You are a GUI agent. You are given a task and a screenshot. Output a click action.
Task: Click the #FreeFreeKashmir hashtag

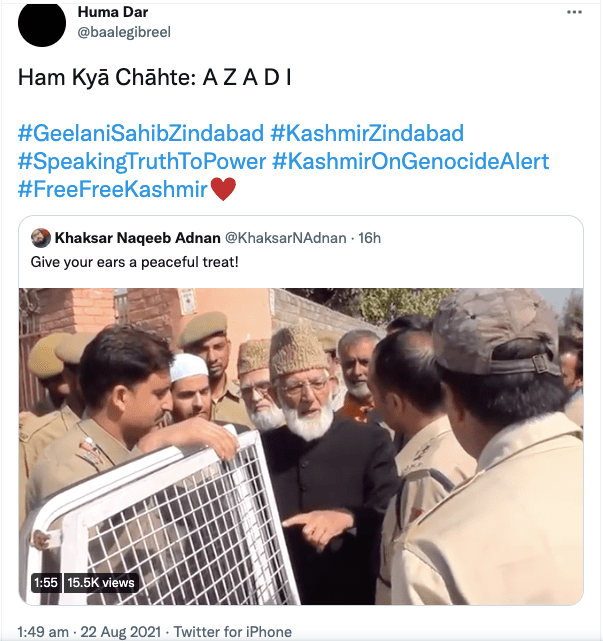tap(116, 188)
